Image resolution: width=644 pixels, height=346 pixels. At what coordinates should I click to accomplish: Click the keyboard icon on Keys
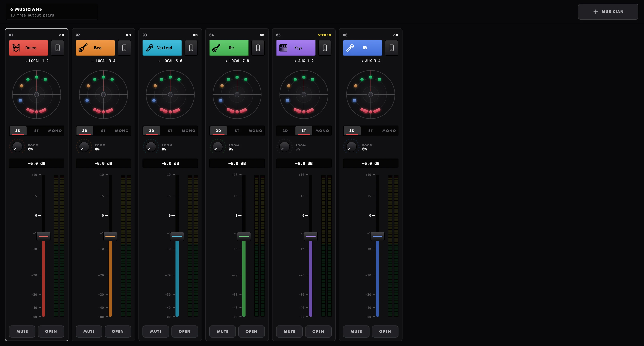click(x=283, y=48)
